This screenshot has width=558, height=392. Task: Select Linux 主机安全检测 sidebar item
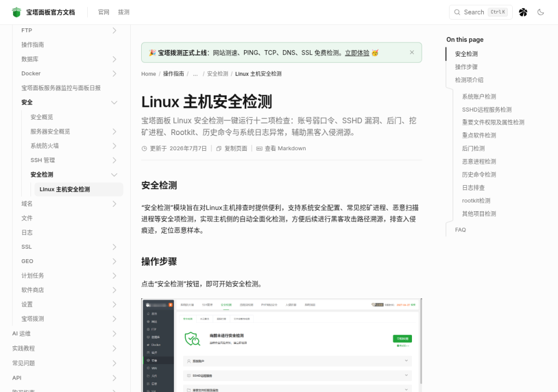(78, 189)
